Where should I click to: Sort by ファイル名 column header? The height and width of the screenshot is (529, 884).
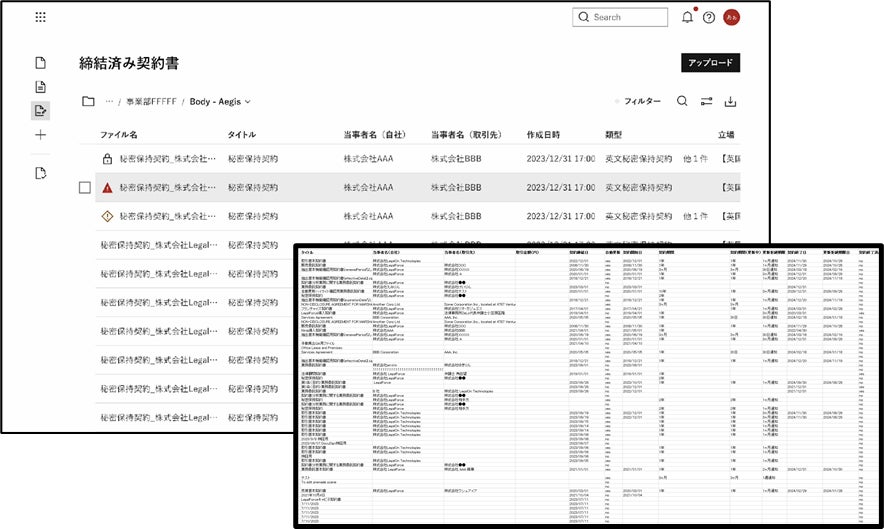click(x=118, y=135)
